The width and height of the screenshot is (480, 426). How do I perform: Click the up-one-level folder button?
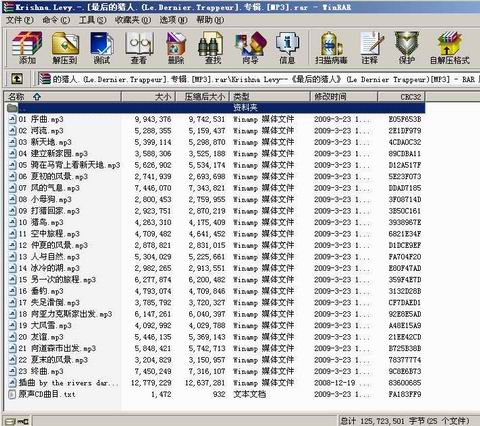(x=17, y=79)
